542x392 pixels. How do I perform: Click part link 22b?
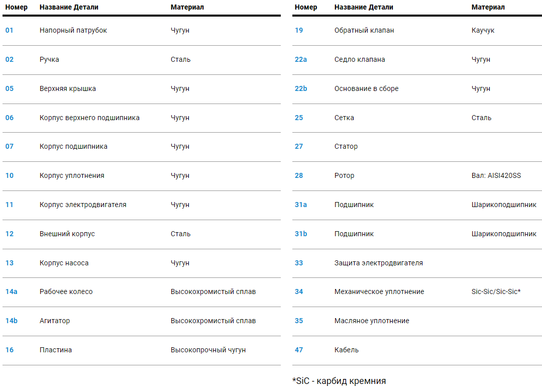coord(301,88)
